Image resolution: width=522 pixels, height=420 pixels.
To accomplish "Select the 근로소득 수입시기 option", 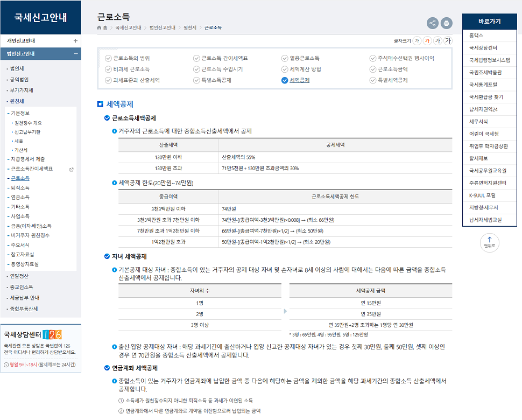I will point(218,69).
